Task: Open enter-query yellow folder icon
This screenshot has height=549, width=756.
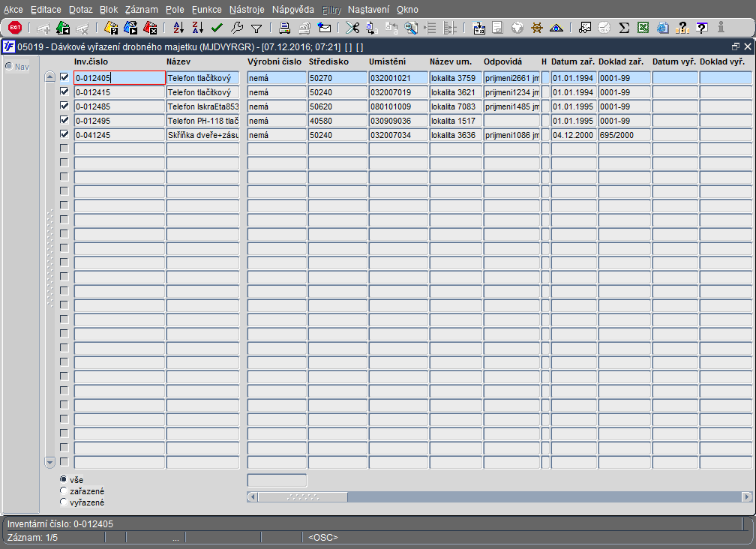Action: [111, 28]
